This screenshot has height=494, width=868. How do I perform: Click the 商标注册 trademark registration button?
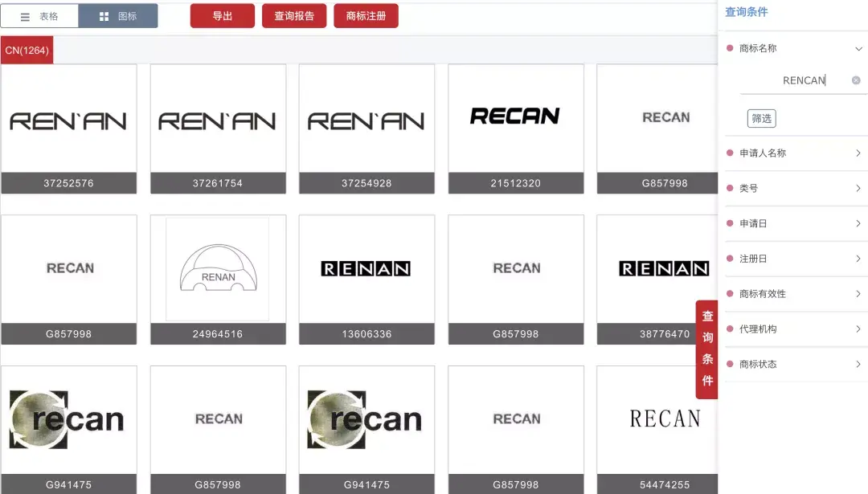(x=366, y=16)
